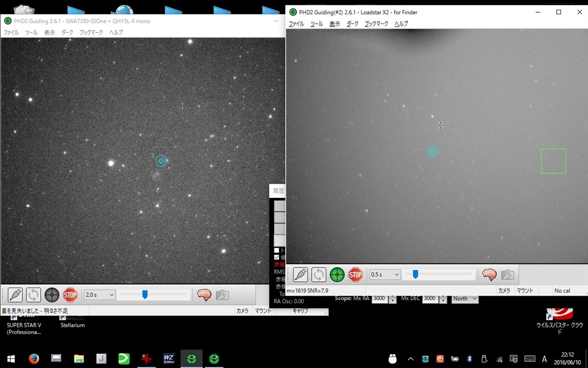Open camera settings wrench icon in Loadstar window
Image resolution: width=588 pixels, height=368 pixels.
(x=508, y=274)
